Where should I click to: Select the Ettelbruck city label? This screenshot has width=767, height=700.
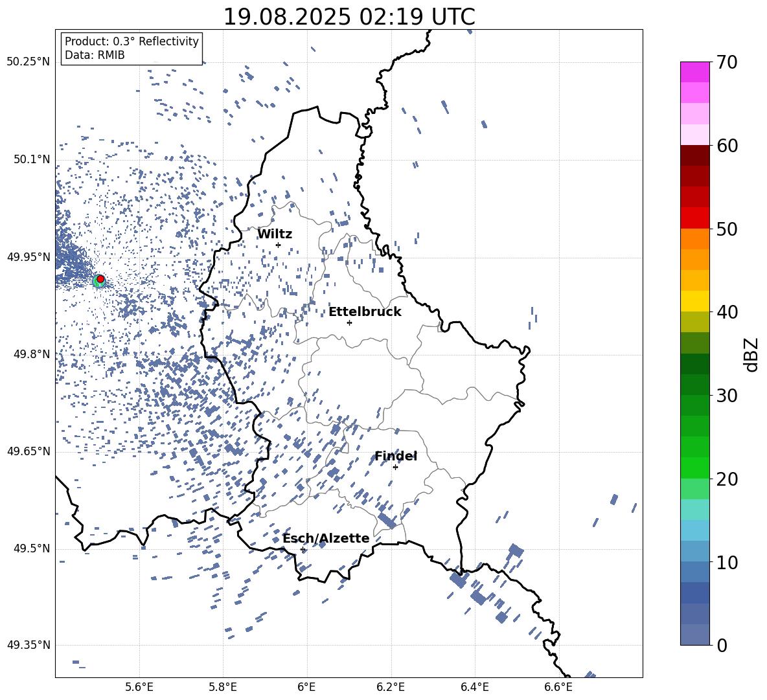365,312
